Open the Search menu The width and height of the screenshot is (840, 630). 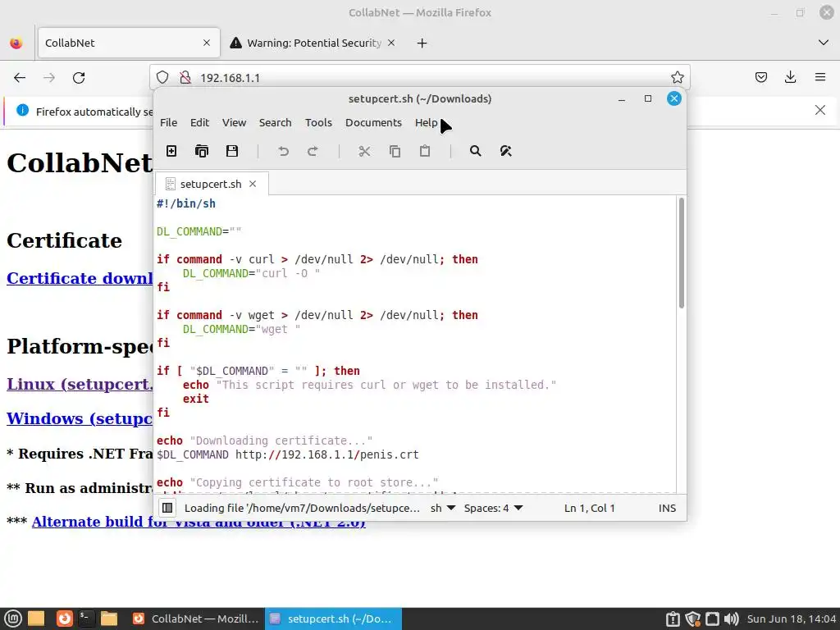click(x=276, y=123)
